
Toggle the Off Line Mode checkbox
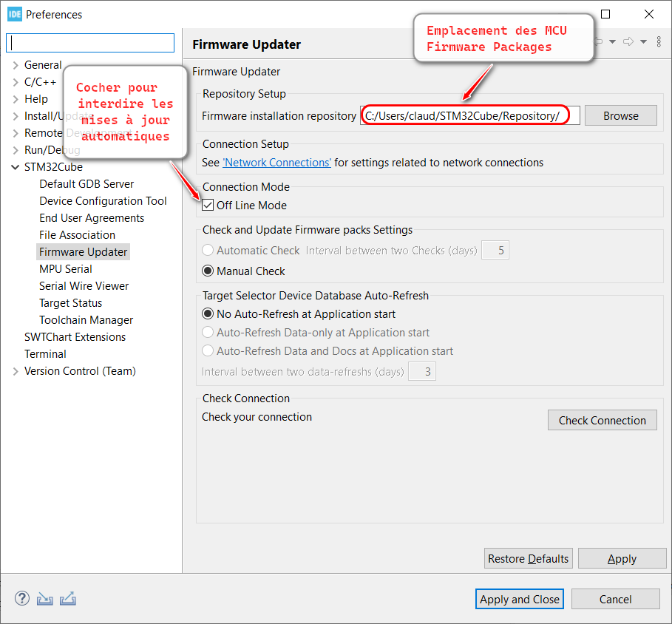coord(208,206)
